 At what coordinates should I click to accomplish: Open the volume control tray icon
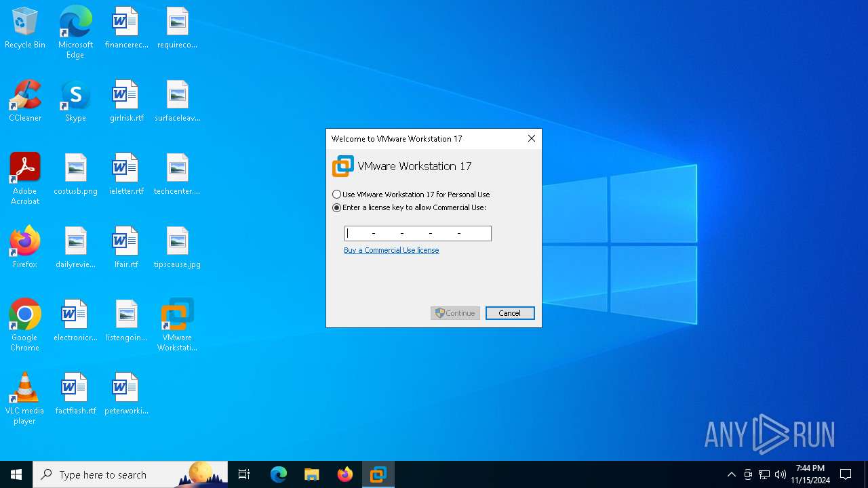pyautogui.click(x=781, y=474)
